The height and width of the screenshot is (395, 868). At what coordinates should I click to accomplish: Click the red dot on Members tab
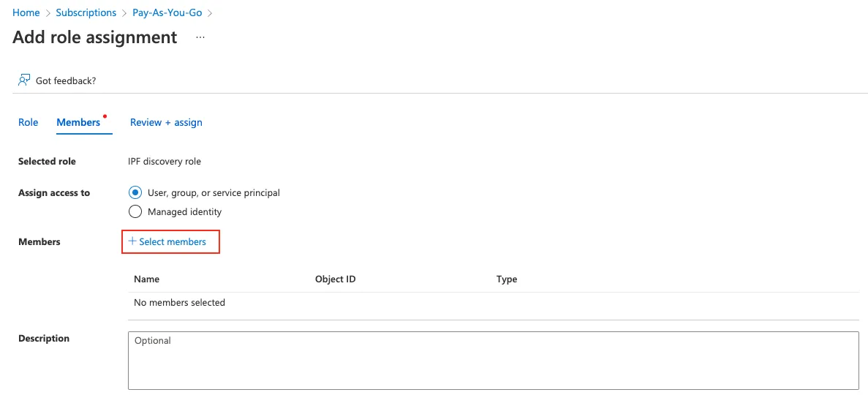tap(105, 116)
